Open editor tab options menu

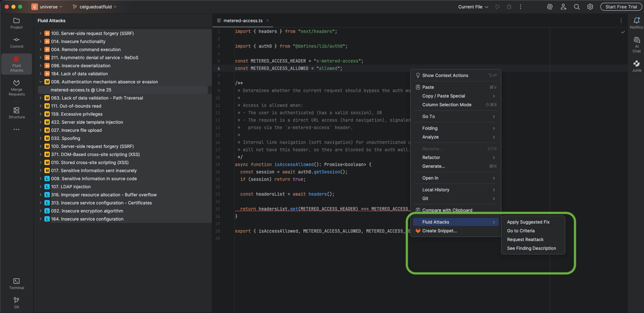[x=621, y=21]
